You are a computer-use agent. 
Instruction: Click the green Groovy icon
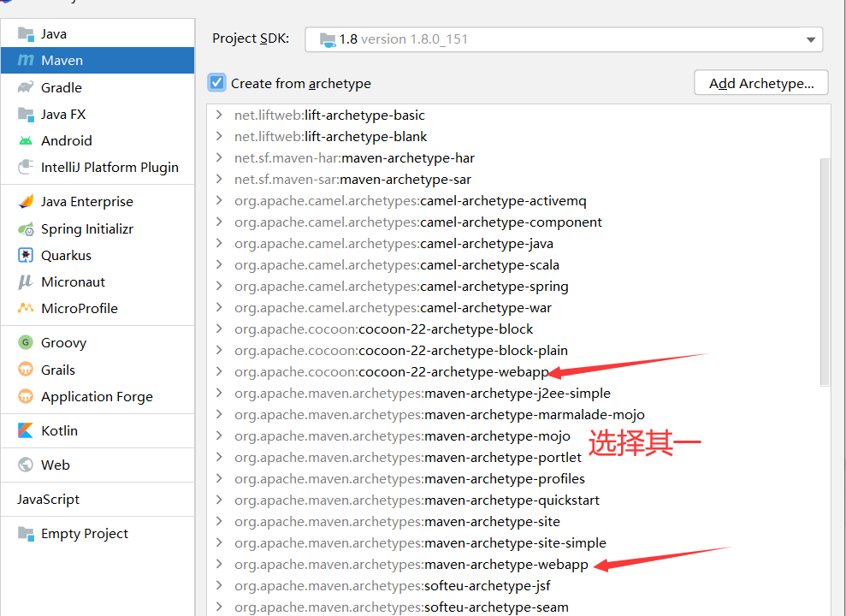pos(26,342)
